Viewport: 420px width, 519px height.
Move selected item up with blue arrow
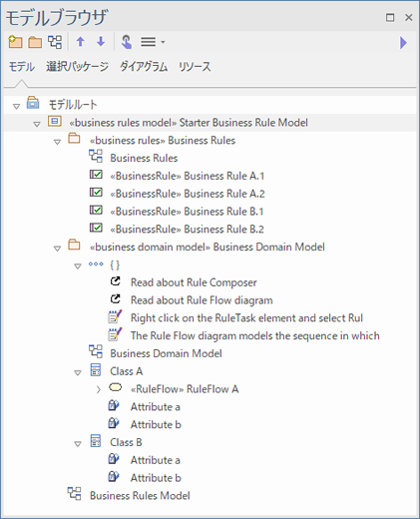(81, 42)
